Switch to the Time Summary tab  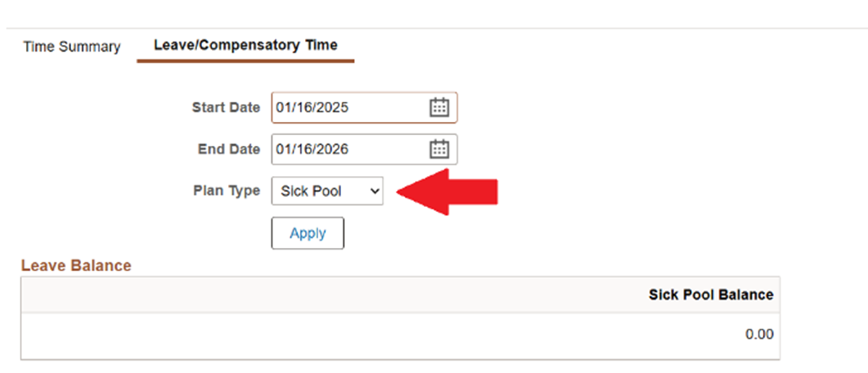coord(72,47)
